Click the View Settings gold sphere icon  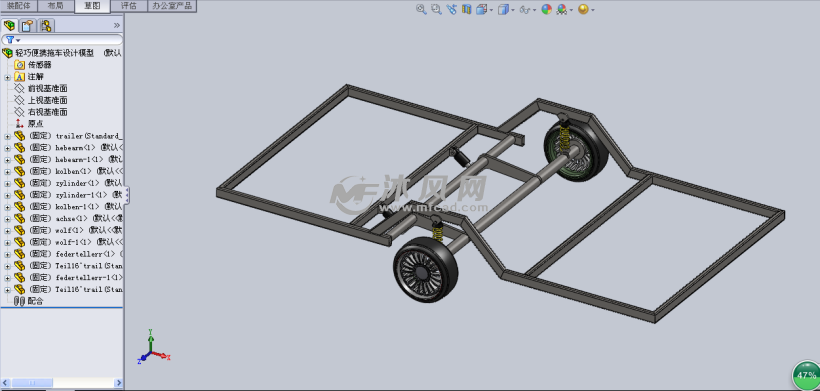tap(583, 9)
